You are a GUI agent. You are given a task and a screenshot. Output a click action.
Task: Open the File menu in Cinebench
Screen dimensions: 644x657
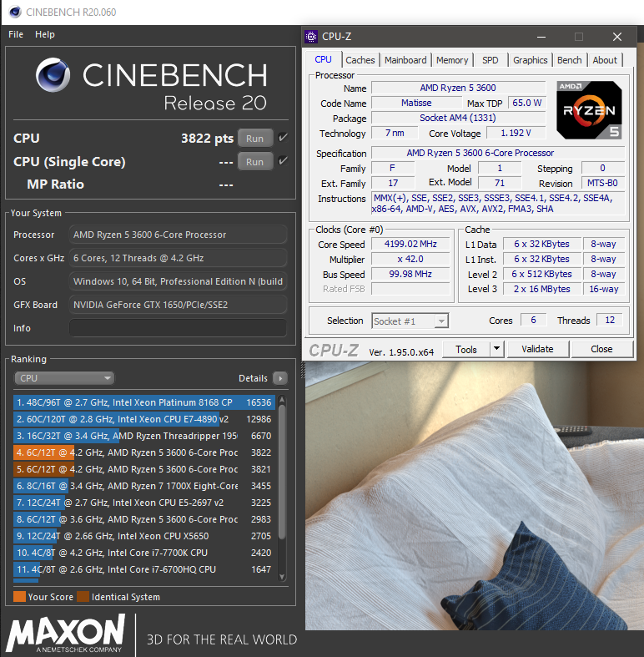(16, 34)
